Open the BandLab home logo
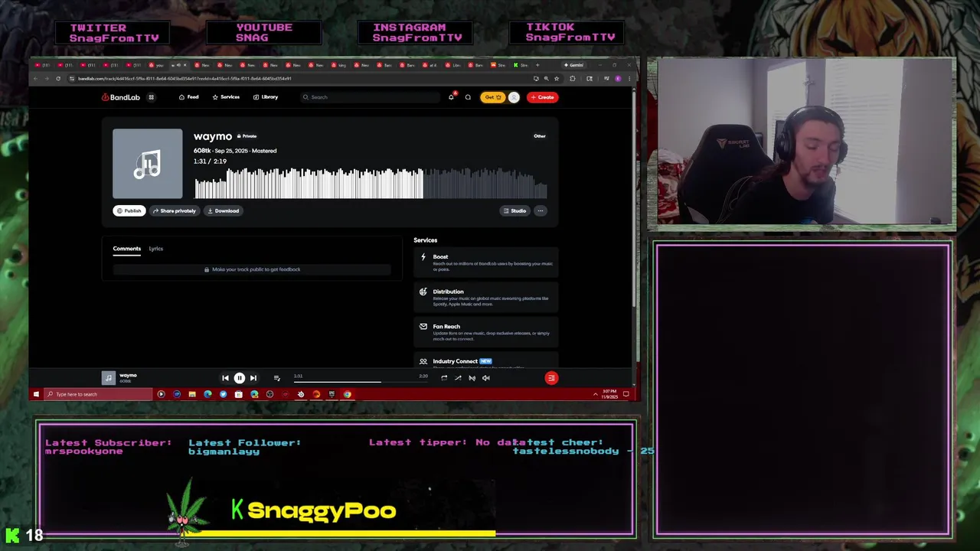This screenshot has height=551, width=980. tap(121, 97)
